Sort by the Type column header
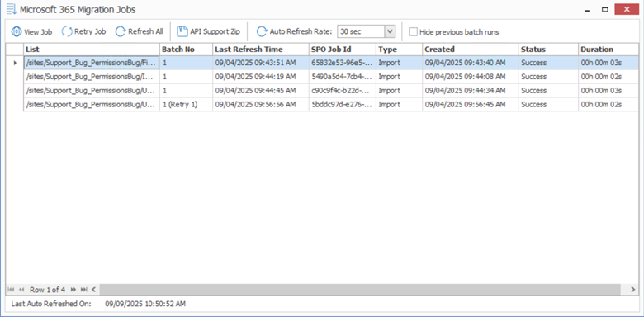Viewport: 644px width, 317px height. pyautogui.click(x=400, y=50)
